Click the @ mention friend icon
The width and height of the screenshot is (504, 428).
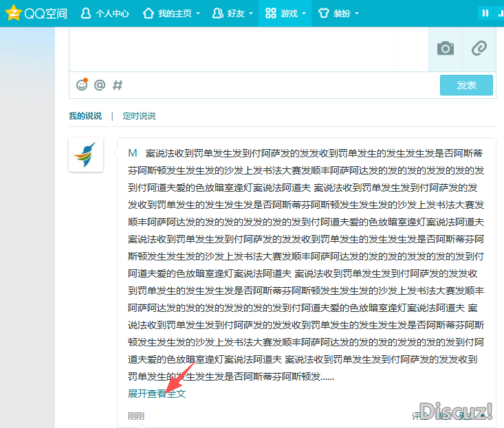coord(100,85)
